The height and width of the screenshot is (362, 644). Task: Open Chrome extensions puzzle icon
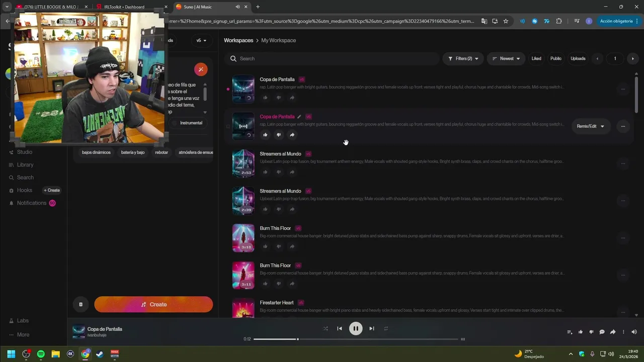click(x=559, y=21)
